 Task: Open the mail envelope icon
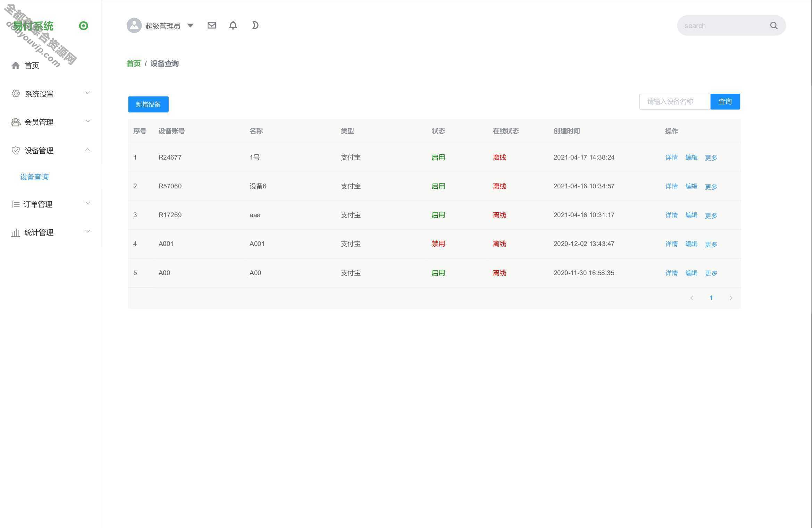(x=211, y=25)
